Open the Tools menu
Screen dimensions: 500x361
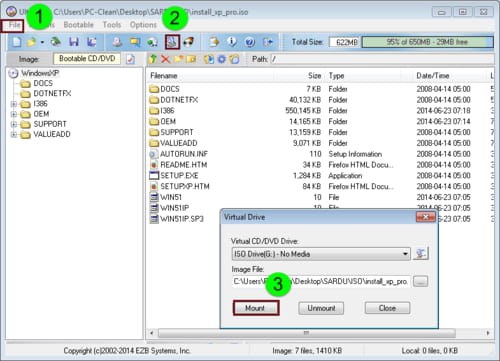[112, 25]
